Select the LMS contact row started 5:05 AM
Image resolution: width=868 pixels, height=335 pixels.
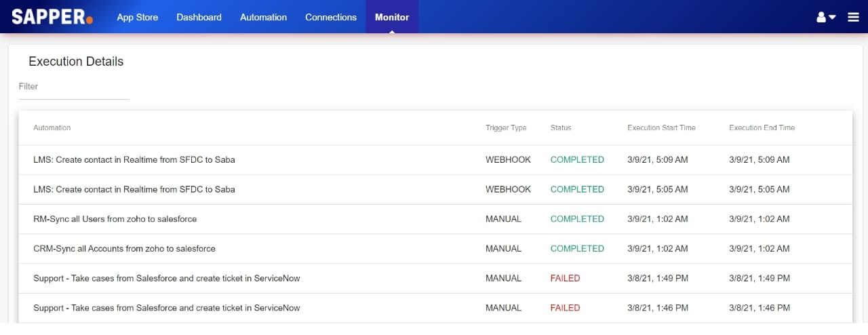pyautogui.click(x=435, y=189)
